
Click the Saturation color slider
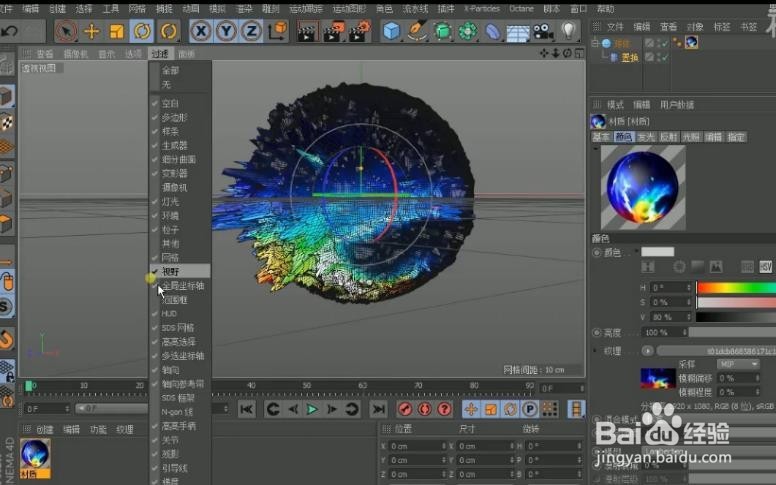(x=736, y=302)
